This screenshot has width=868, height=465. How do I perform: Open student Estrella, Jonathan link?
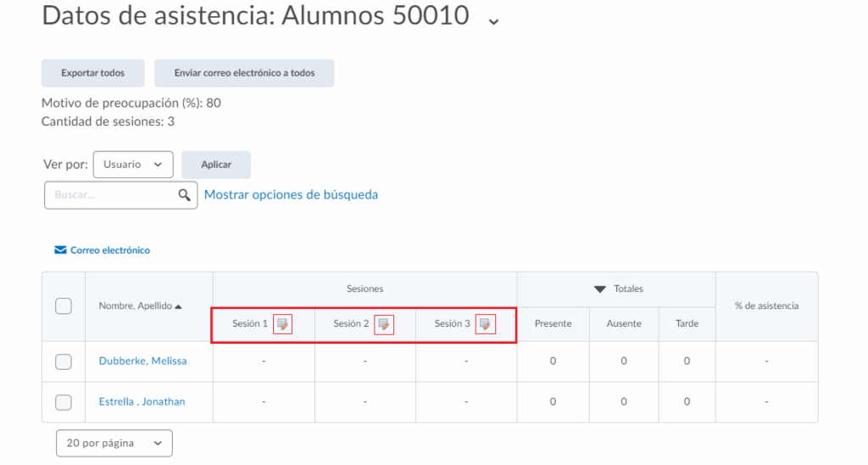[x=142, y=402]
